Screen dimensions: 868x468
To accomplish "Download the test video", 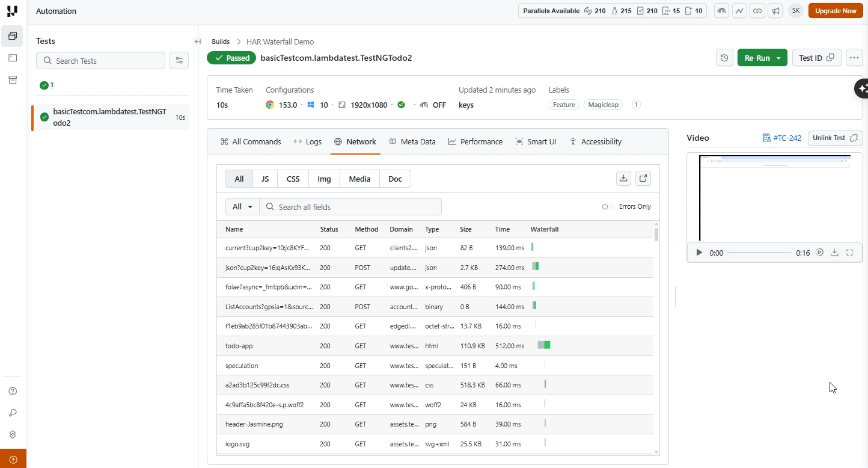I will tap(834, 253).
